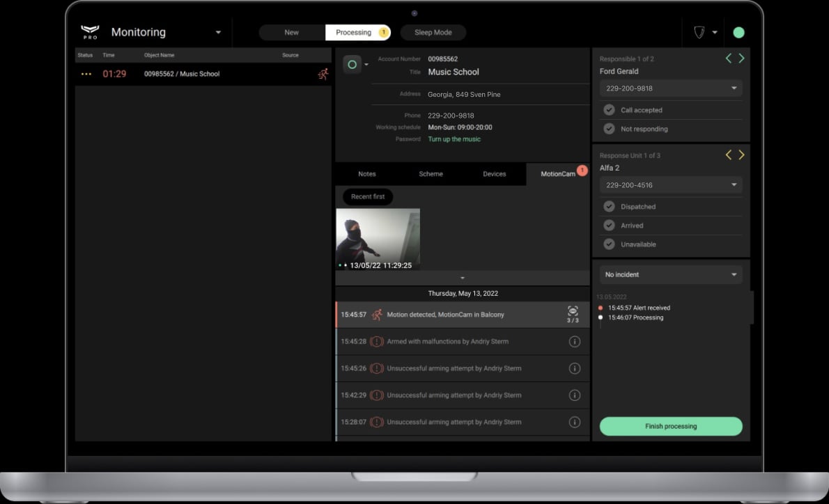829x504 pixels.
Task: Open the No incident dropdown
Action: click(x=670, y=275)
